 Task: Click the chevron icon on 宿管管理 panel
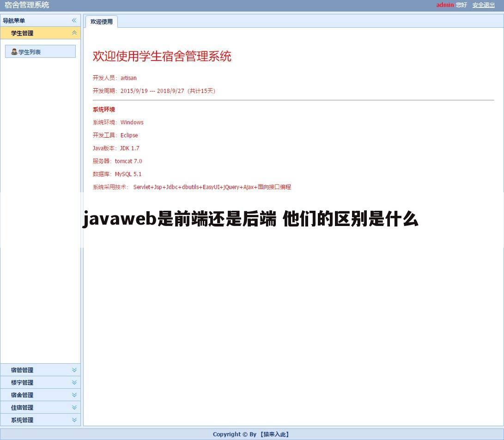74,370
